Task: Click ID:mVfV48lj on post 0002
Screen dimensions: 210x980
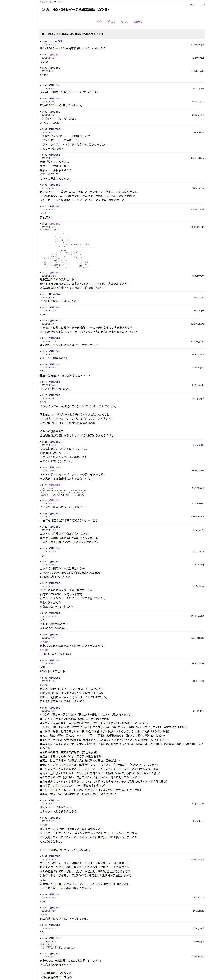Action: pos(198,58)
